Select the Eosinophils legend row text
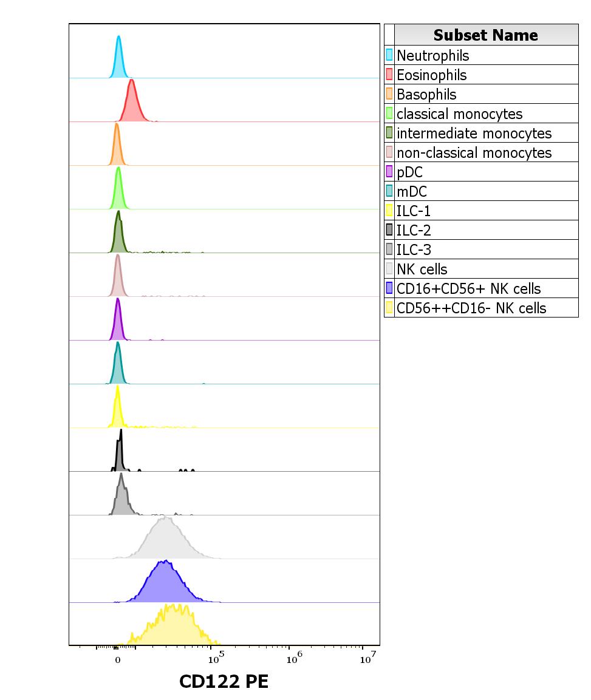591x700 pixels. [x=431, y=75]
